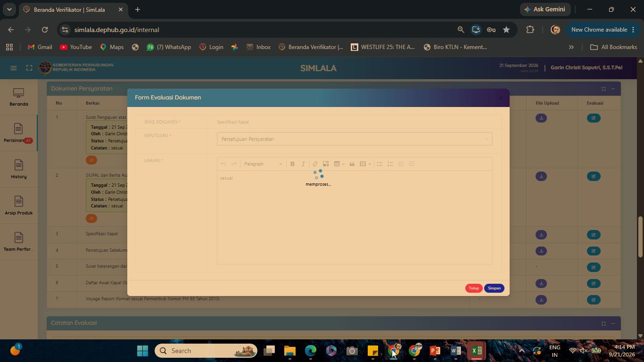Click inside the Uraian text area
Viewport: 644px width, 362px height.
click(x=355, y=217)
